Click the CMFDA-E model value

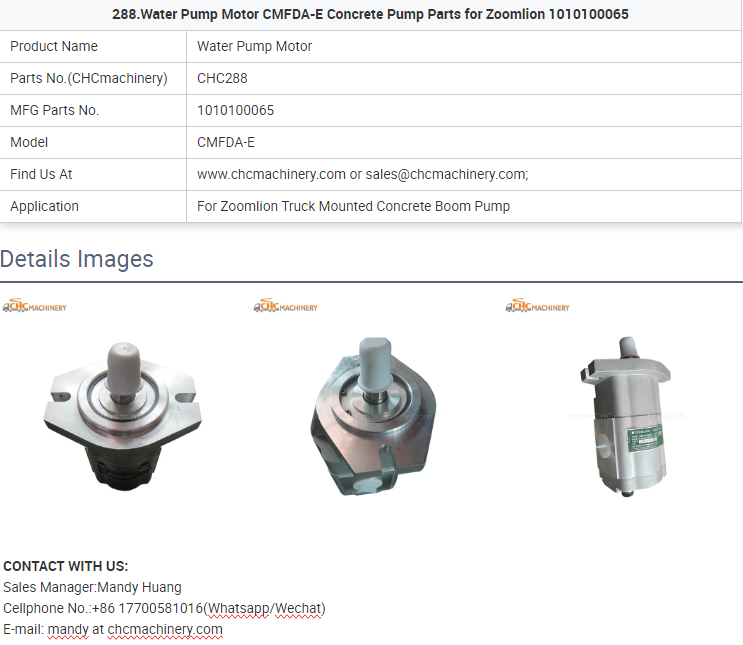click(226, 142)
